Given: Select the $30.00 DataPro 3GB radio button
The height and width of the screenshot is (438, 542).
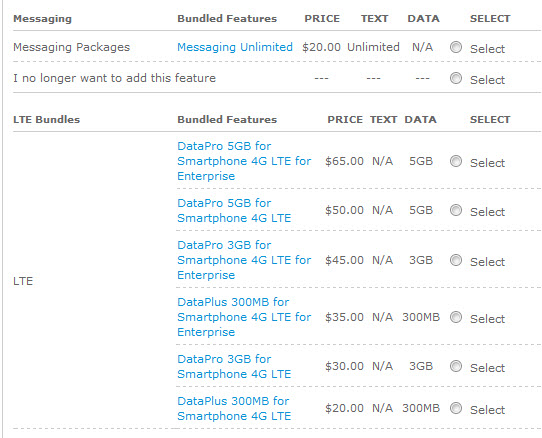Looking at the screenshot, I should (x=456, y=366).
